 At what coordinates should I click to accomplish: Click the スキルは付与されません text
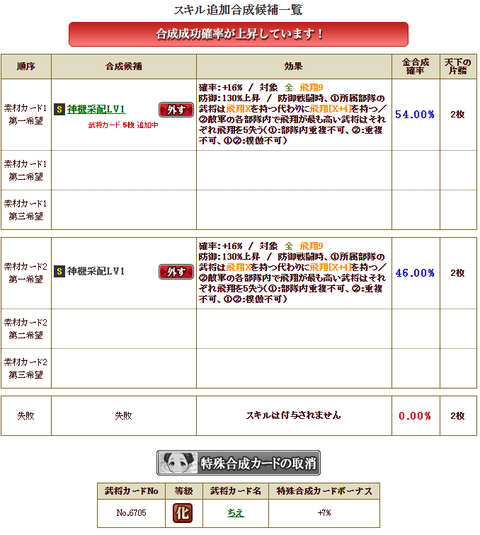pos(294,415)
